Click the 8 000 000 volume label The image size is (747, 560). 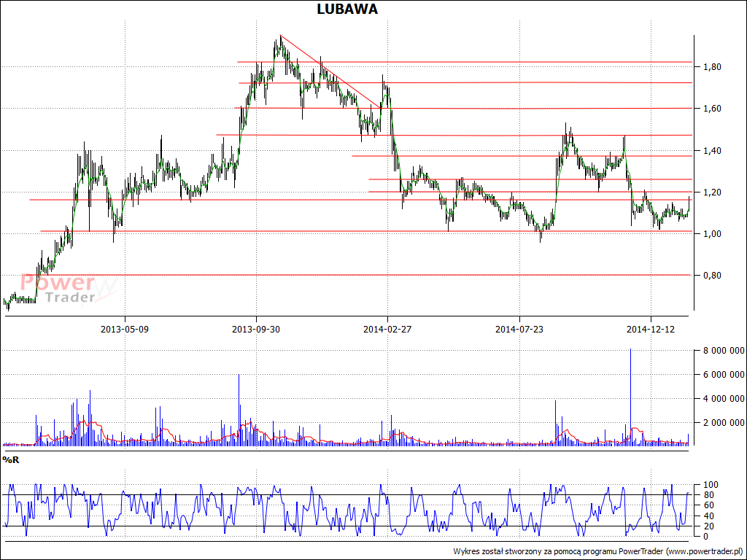[x=724, y=351]
